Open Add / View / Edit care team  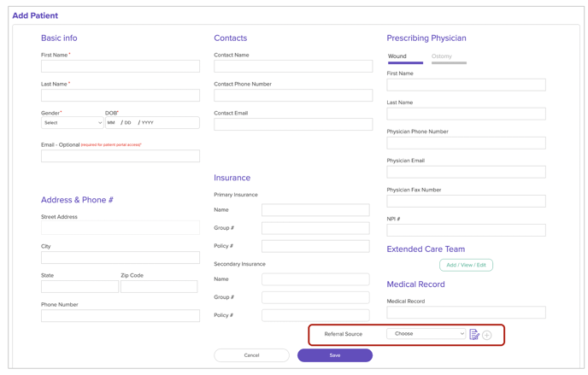(466, 265)
